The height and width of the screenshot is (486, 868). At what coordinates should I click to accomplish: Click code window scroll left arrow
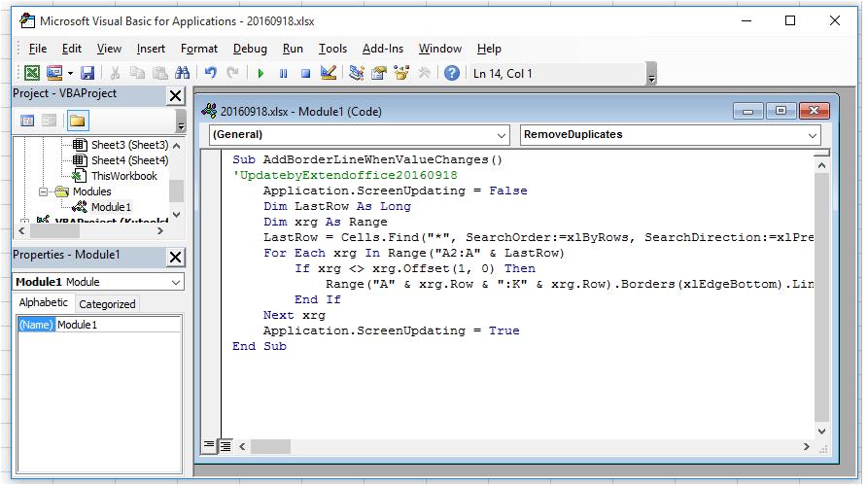tap(242, 446)
